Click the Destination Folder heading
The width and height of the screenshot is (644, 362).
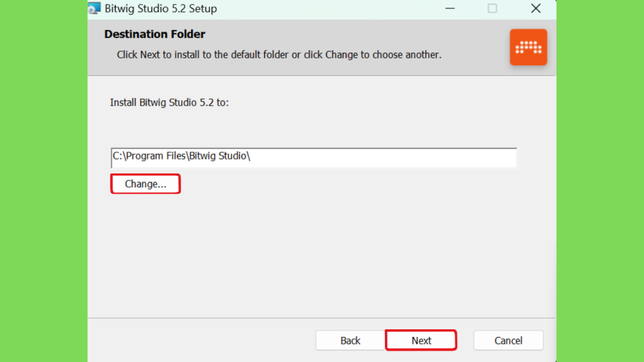coord(155,34)
